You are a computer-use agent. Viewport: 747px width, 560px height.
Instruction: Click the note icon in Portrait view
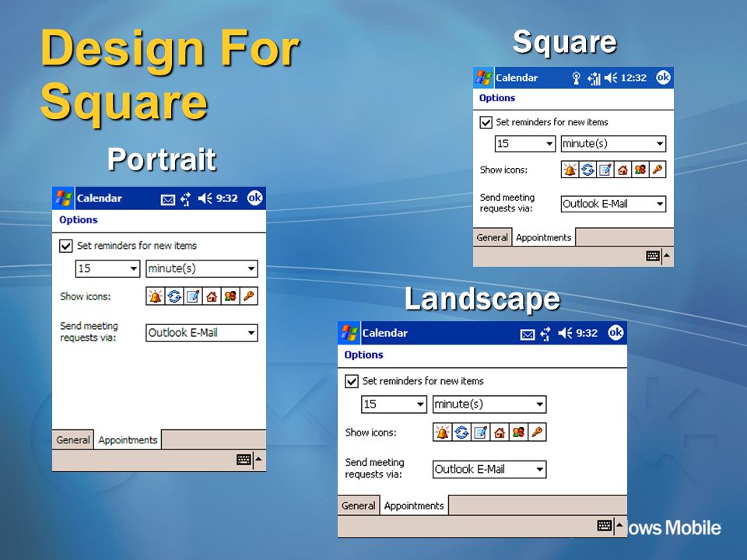[192, 296]
